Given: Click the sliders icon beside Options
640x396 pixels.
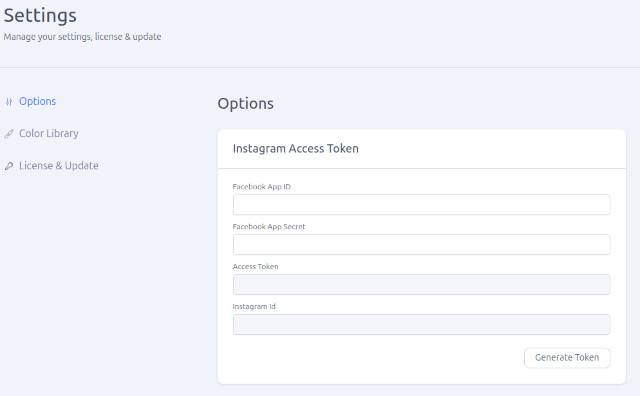Looking at the screenshot, I should (x=9, y=102).
